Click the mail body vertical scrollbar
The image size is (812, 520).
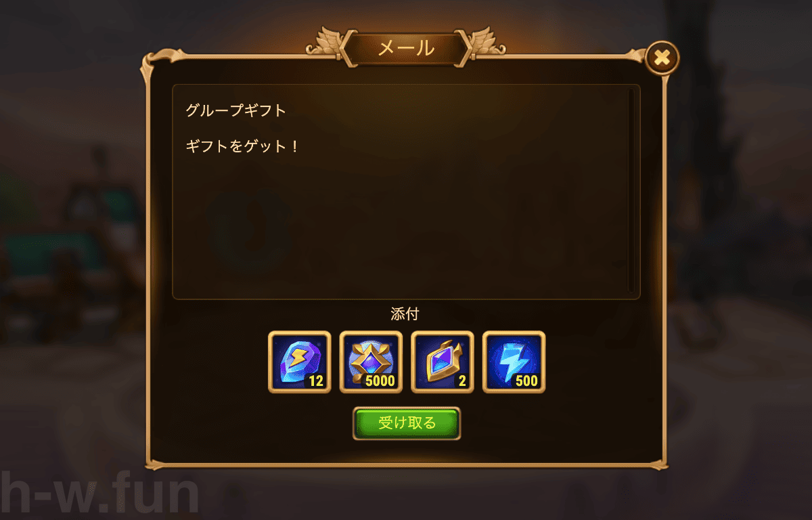631,191
